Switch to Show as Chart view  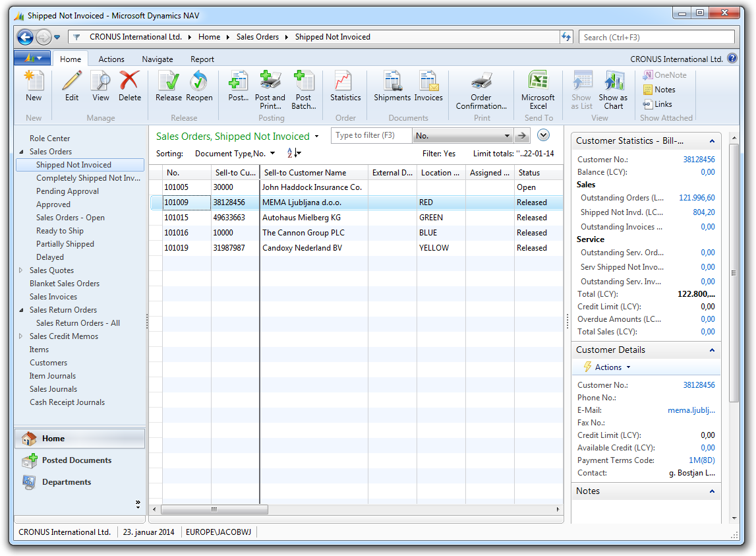[613, 86]
